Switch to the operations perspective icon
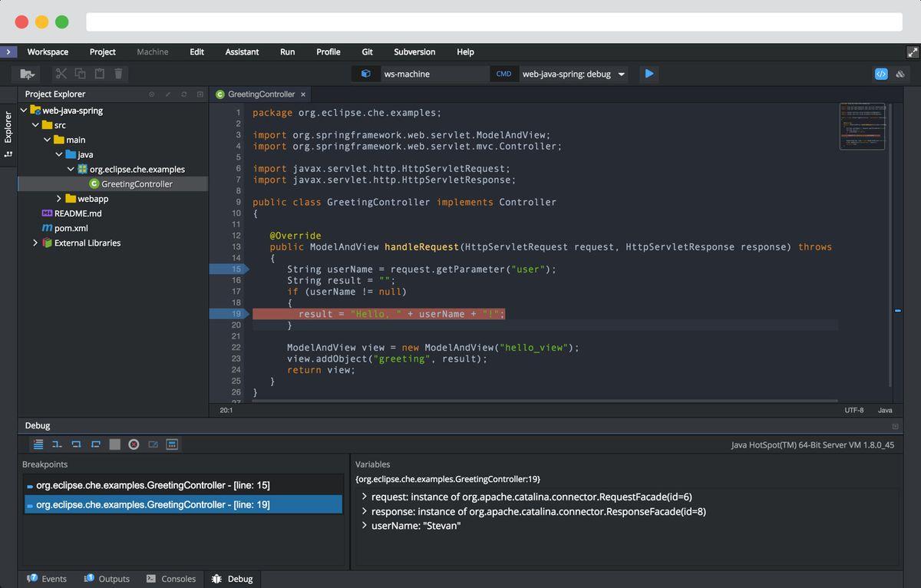This screenshot has width=921, height=588. coord(900,74)
